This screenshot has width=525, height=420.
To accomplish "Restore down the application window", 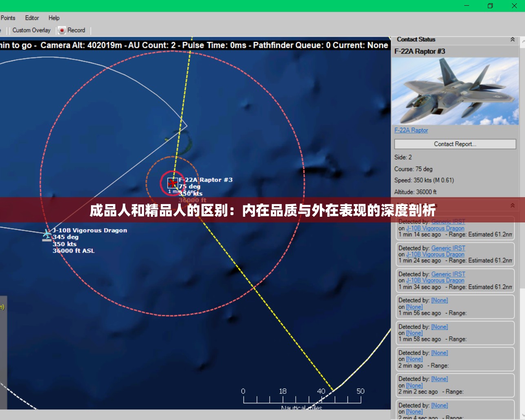I will coord(490,6).
